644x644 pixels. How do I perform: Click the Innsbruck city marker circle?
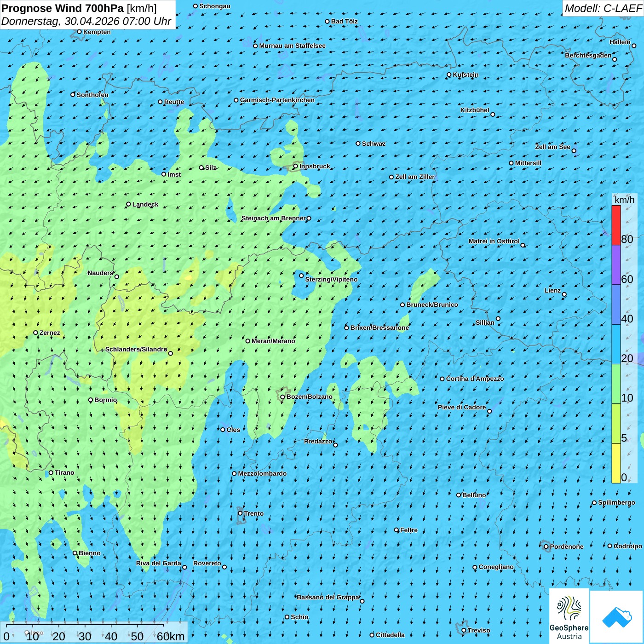296,166
